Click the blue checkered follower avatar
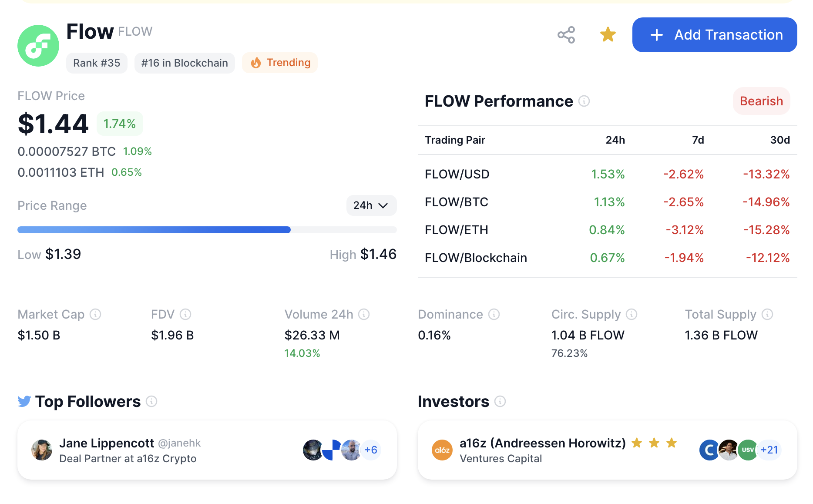The image size is (813, 504). point(332,450)
